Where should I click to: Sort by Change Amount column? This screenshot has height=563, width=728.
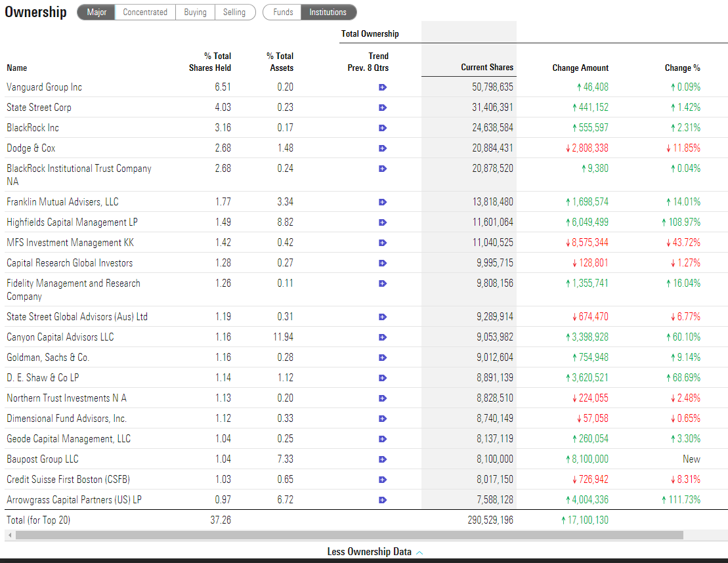click(x=580, y=68)
